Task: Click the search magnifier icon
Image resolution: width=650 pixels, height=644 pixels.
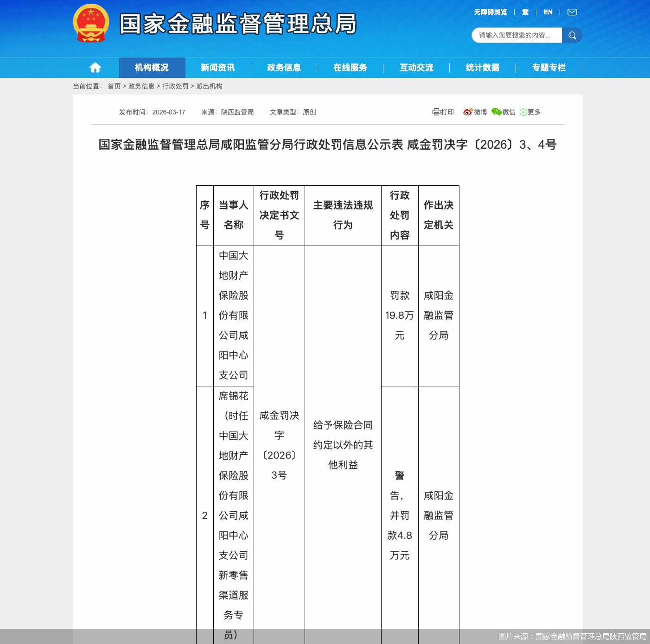Action: coord(572,35)
